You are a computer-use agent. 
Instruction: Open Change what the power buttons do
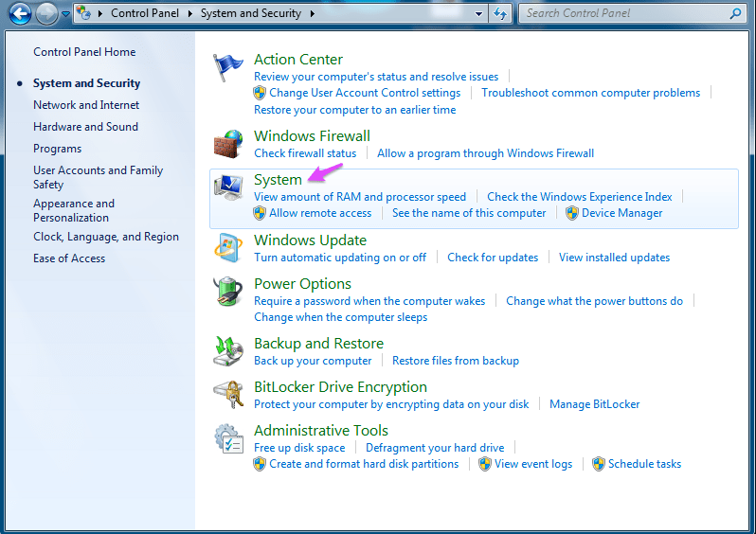tap(595, 301)
